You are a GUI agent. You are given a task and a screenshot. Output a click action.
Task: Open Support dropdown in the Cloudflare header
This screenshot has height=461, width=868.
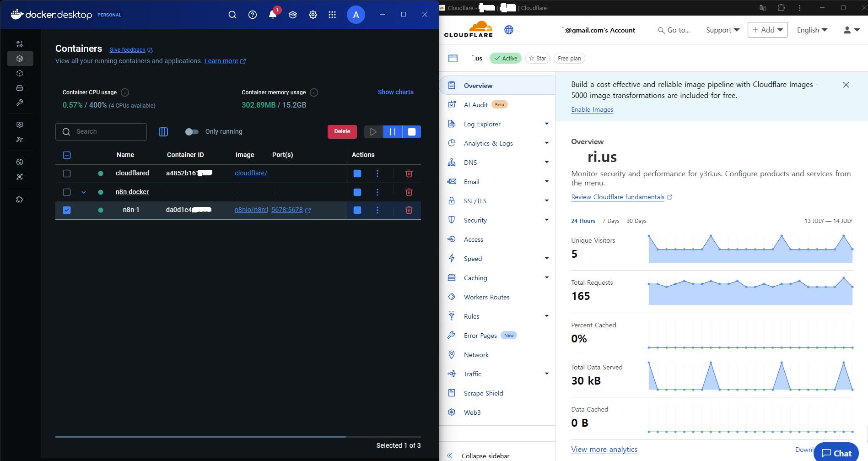722,30
